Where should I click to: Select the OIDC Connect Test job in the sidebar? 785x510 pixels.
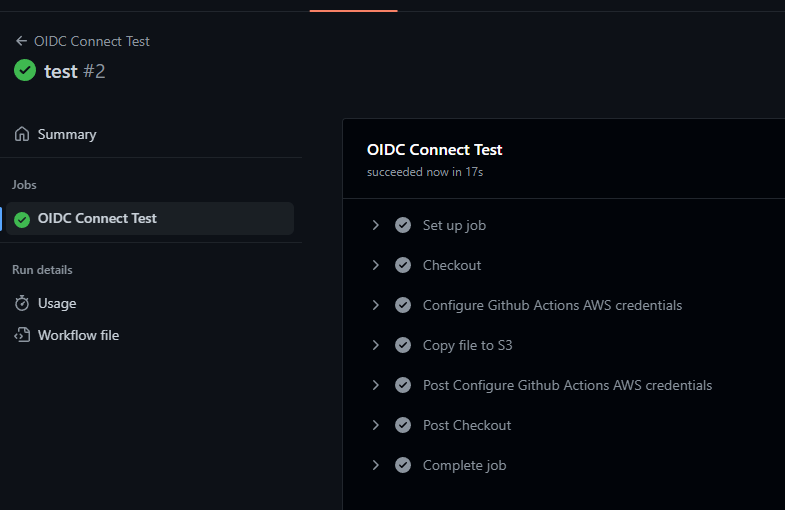(x=150, y=218)
